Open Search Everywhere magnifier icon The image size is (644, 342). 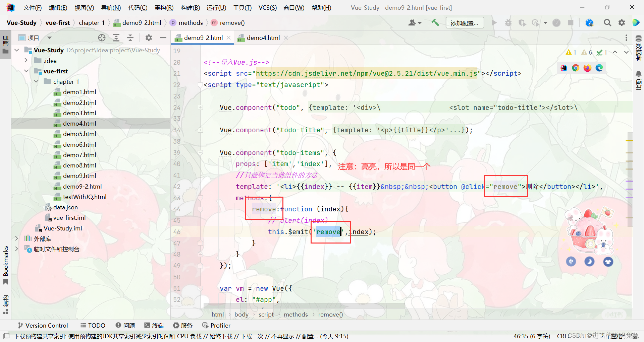607,23
